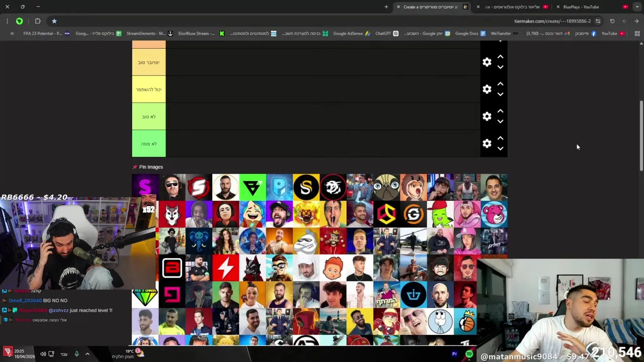The width and height of the screenshot is (644, 362).
Task: Switch to the אליאור בילקס tab
Action: coord(512,7)
